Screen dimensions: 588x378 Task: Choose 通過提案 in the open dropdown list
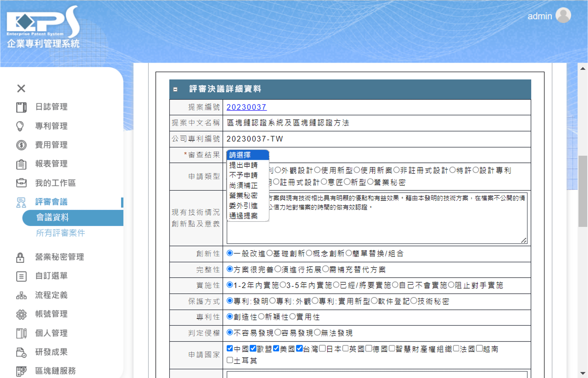pos(243,216)
